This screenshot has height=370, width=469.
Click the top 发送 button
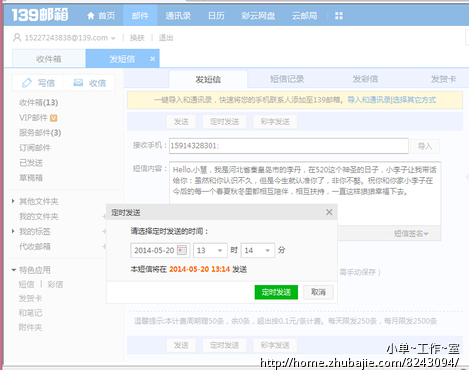tap(181, 122)
